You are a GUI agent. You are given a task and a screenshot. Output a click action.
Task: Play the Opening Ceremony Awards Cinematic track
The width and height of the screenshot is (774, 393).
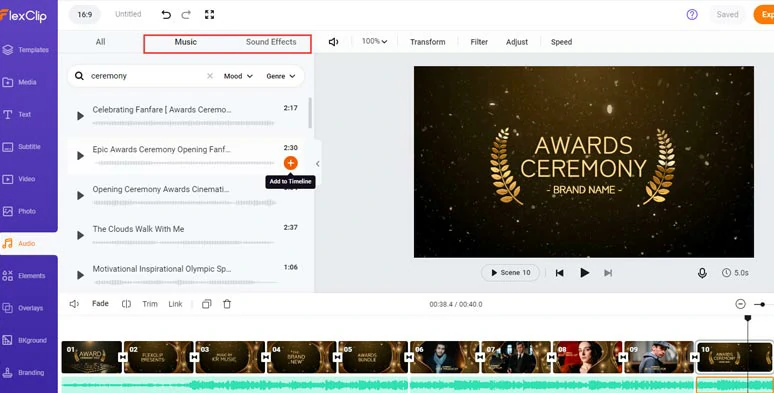(80, 196)
